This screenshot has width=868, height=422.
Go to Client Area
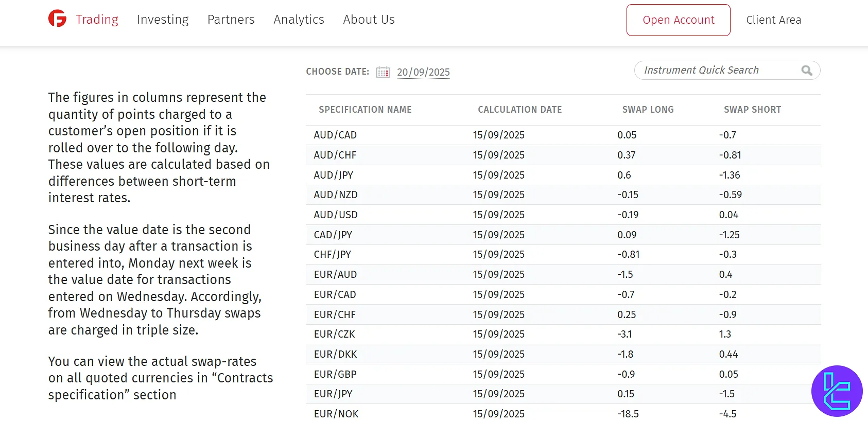(773, 20)
